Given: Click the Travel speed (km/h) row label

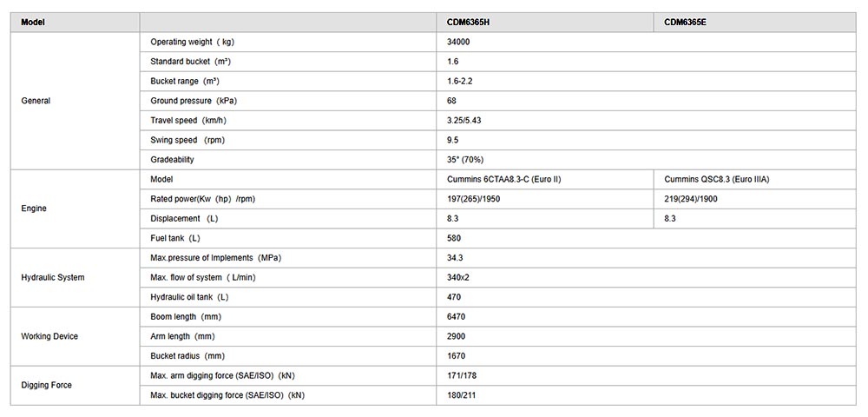Looking at the screenshot, I should (188, 120).
